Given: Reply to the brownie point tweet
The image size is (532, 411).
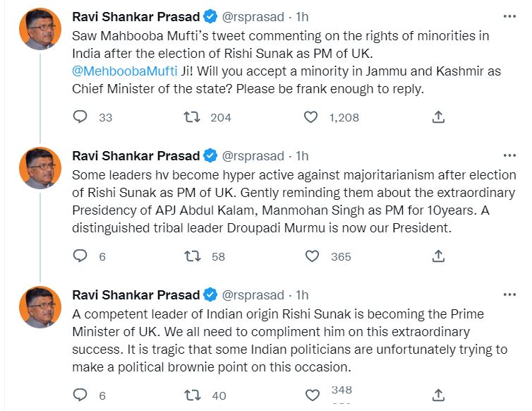Looking at the screenshot, I should point(80,395).
